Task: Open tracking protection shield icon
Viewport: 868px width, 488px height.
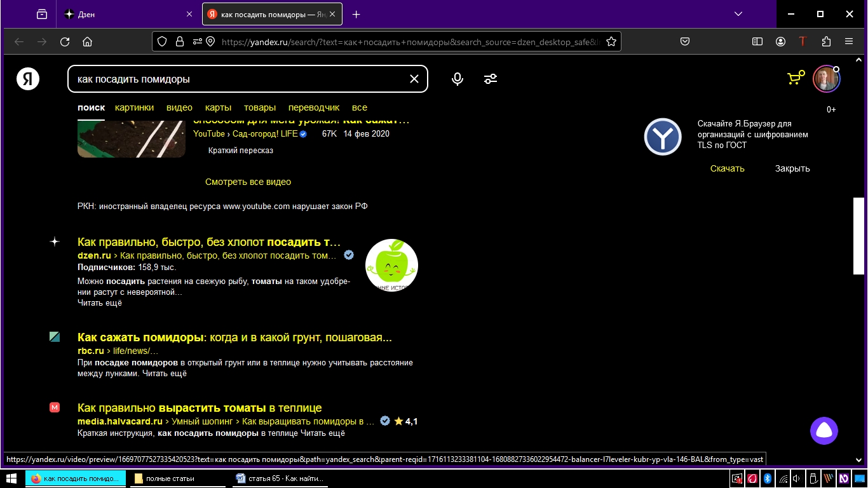Action: [162, 42]
